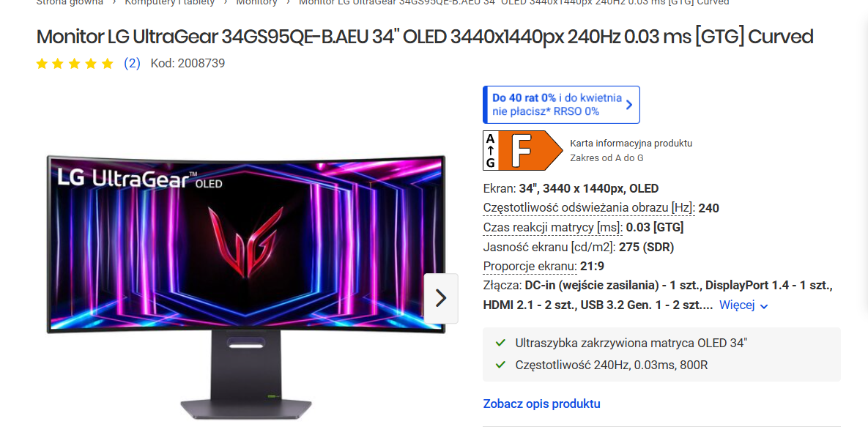Open Monitory breadcrumb category
Screen dimensions: 868x427
tap(256, 2)
